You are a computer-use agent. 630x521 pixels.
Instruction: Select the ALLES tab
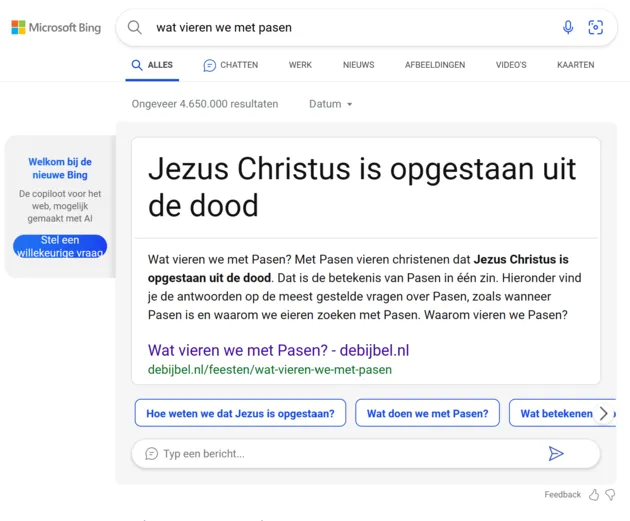click(x=152, y=65)
